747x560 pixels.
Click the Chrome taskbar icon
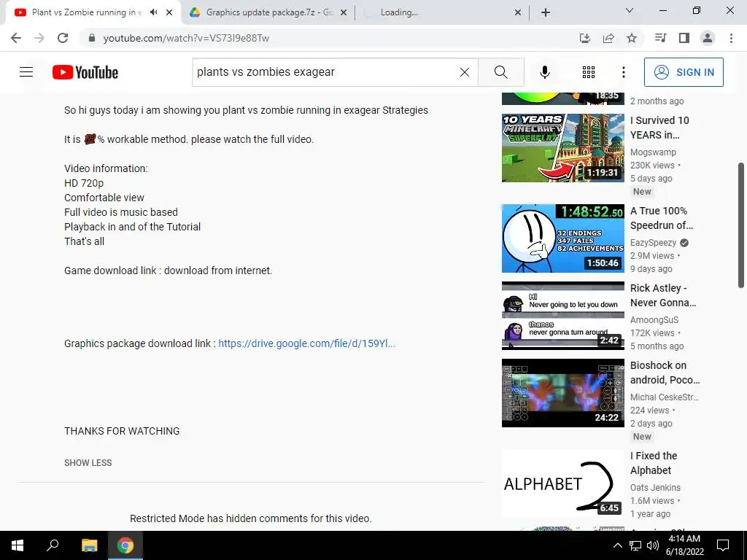click(x=125, y=545)
